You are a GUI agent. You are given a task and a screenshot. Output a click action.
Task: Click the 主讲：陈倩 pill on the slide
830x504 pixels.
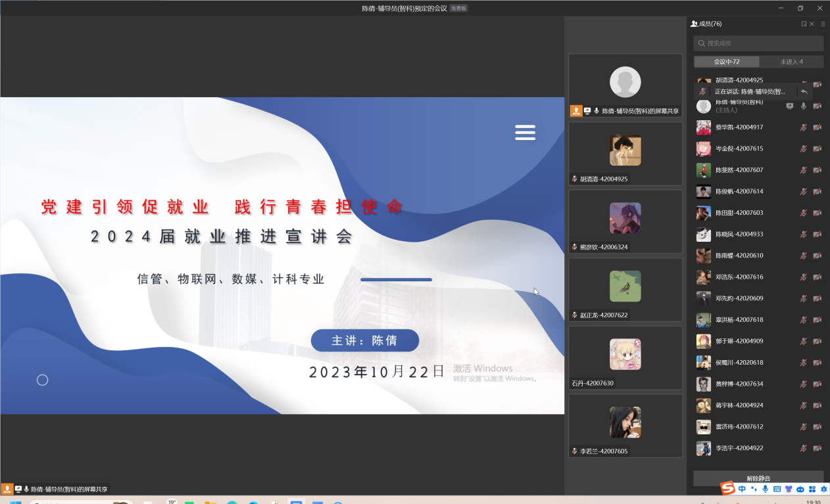coord(365,340)
